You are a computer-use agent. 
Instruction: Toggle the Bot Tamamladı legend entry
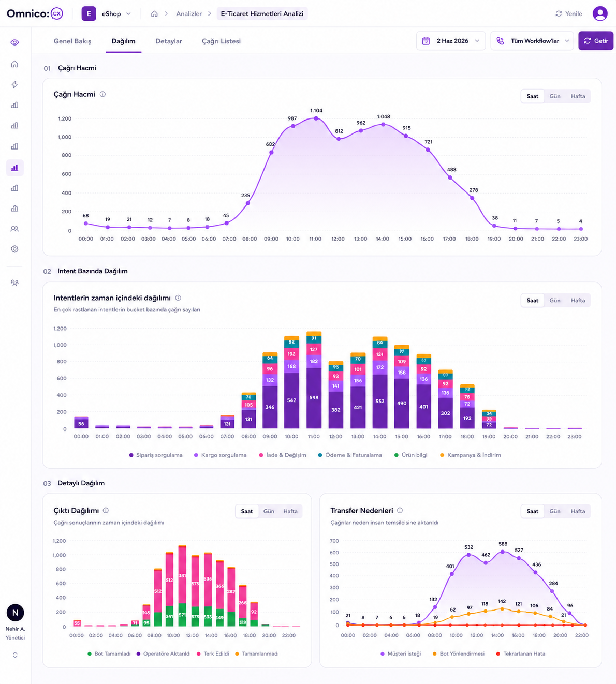click(x=109, y=654)
